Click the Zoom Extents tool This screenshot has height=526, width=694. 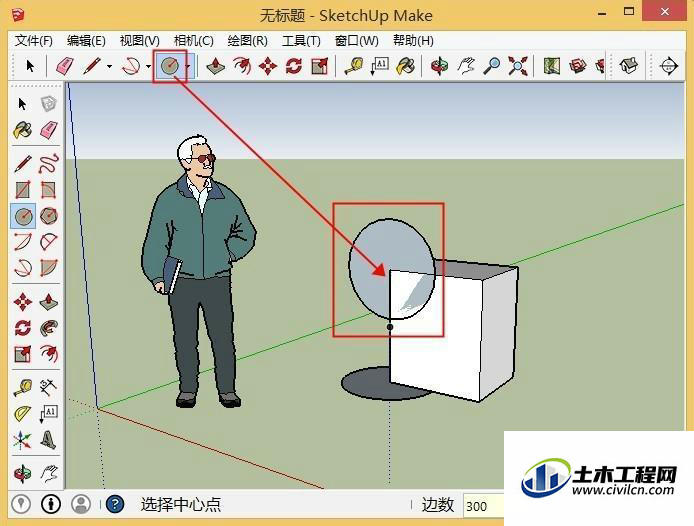click(517, 66)
